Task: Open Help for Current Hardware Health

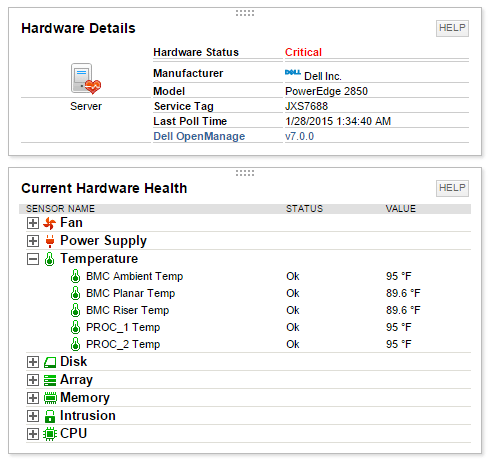Action: point(452,188)
